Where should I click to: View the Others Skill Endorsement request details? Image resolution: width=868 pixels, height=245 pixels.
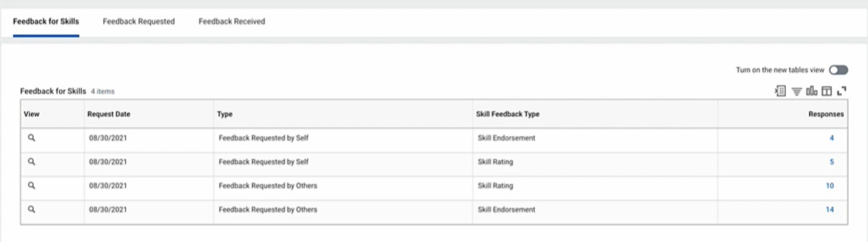point(32,209)
